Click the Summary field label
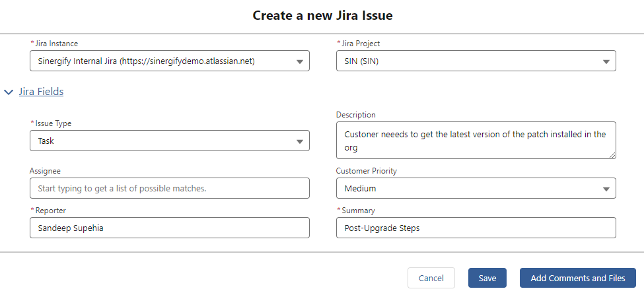The image size is (644, 297). [x=358, y=211]
